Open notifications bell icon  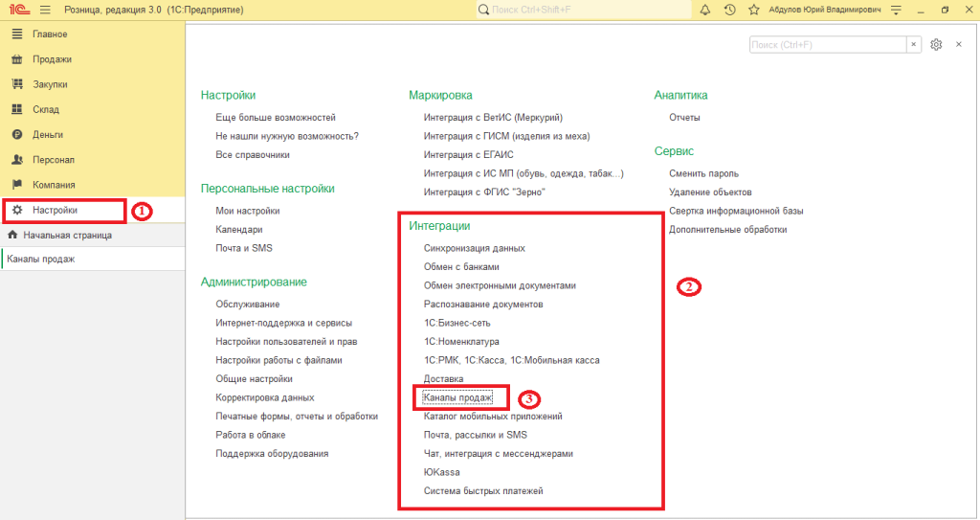pos(705,10)
